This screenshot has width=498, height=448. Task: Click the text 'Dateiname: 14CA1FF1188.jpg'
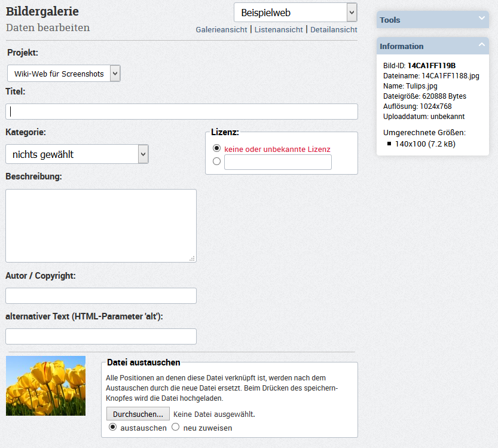pos(431,75)
